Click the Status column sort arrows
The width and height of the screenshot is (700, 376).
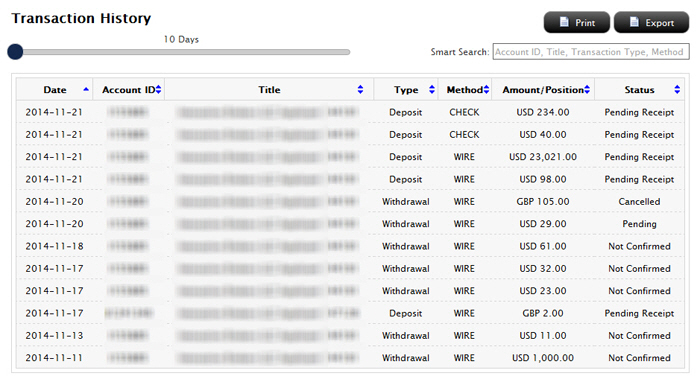point(677,89)
